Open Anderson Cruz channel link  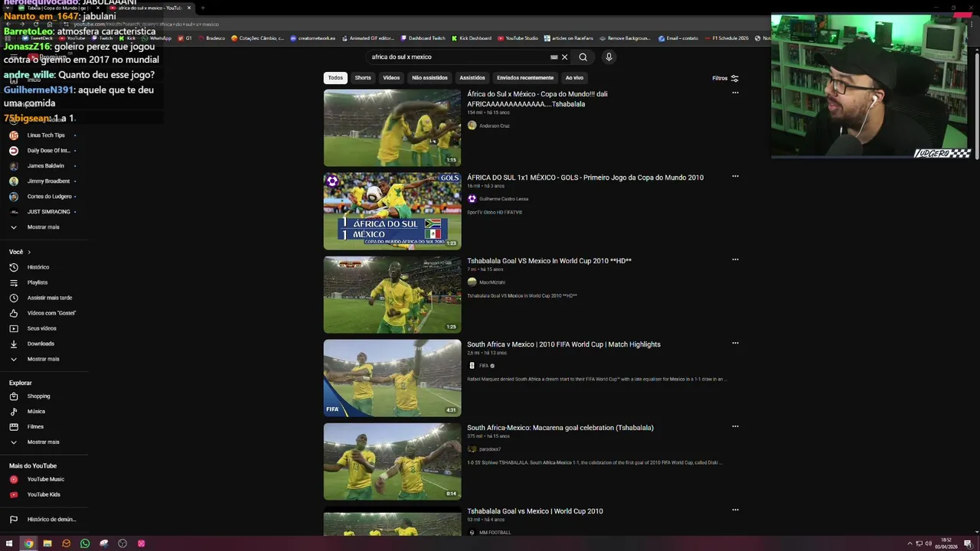[494, 126]
